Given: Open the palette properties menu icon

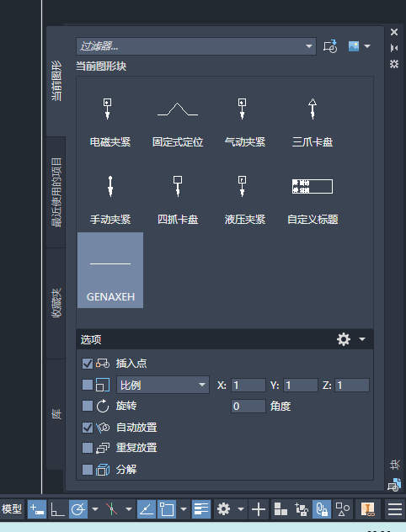Looking at the screenshot, I should [x=394, y=64].
